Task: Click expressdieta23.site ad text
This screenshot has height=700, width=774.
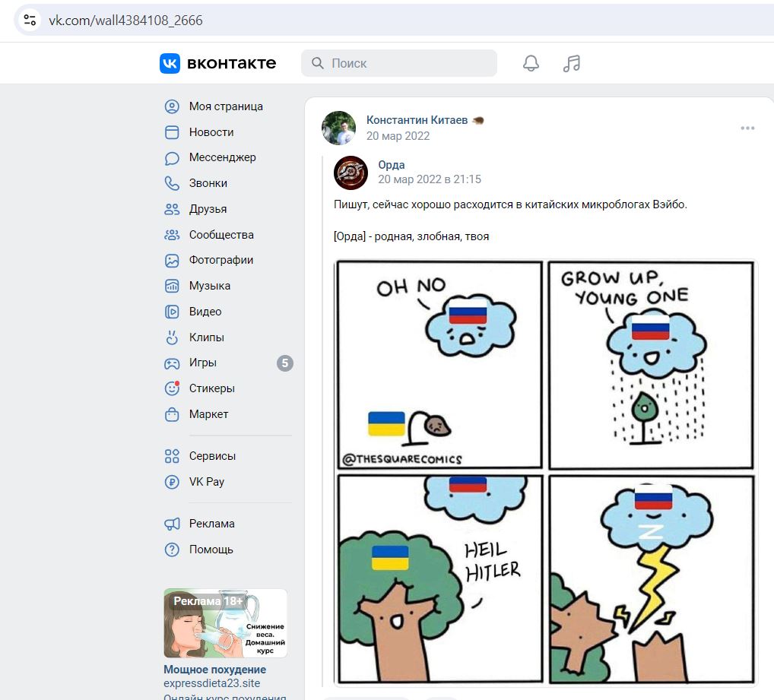Action: (x=212, y=683)
